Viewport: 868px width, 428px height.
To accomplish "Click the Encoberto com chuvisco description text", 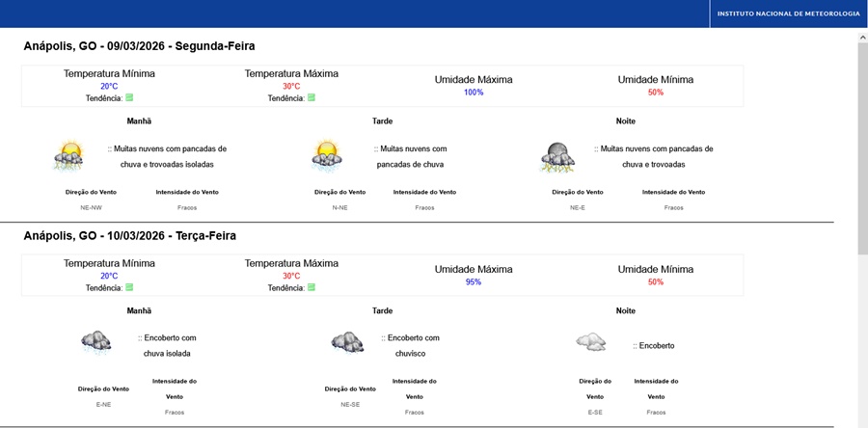I will click(411, 344).
